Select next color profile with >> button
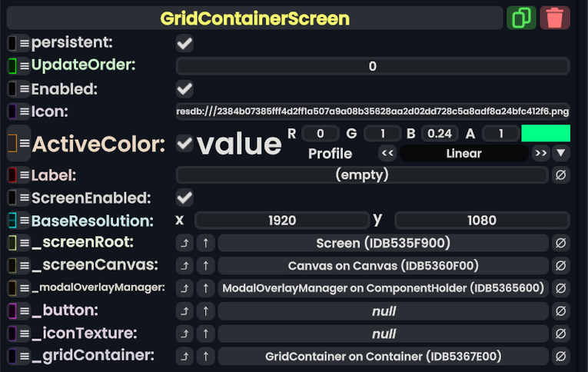This screenshot has width=588, height=372. click(540, 153)
